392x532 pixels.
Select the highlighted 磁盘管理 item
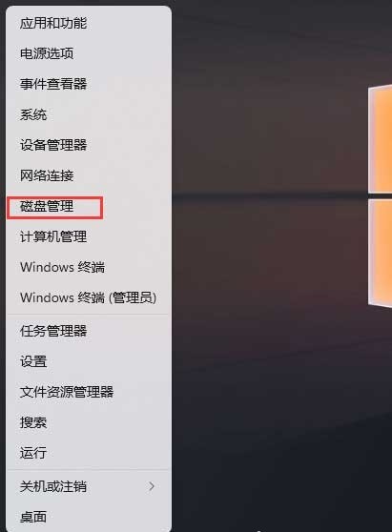[89, 206]
